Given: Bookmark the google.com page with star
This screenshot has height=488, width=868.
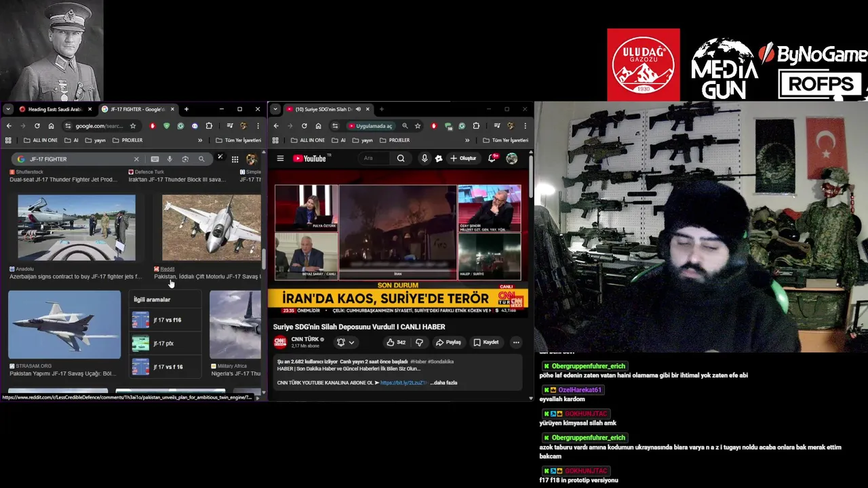Looking at the screenshot, I should click(x=133, y=126).
